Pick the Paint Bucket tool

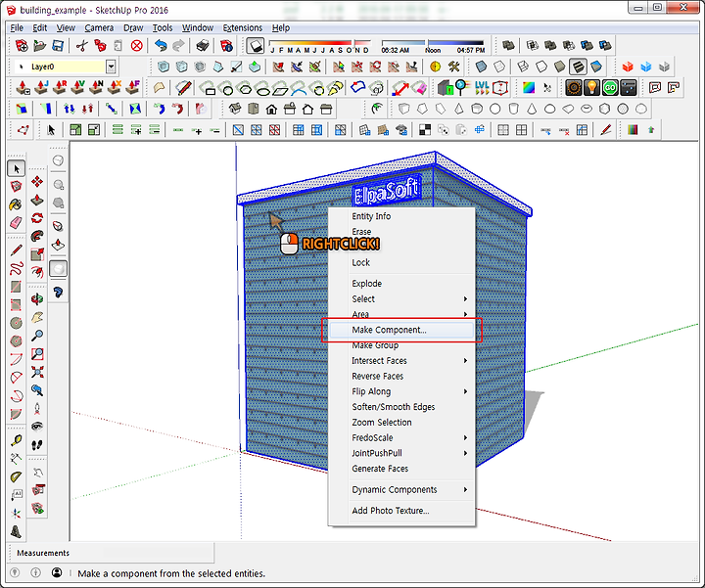coord(16,204)
